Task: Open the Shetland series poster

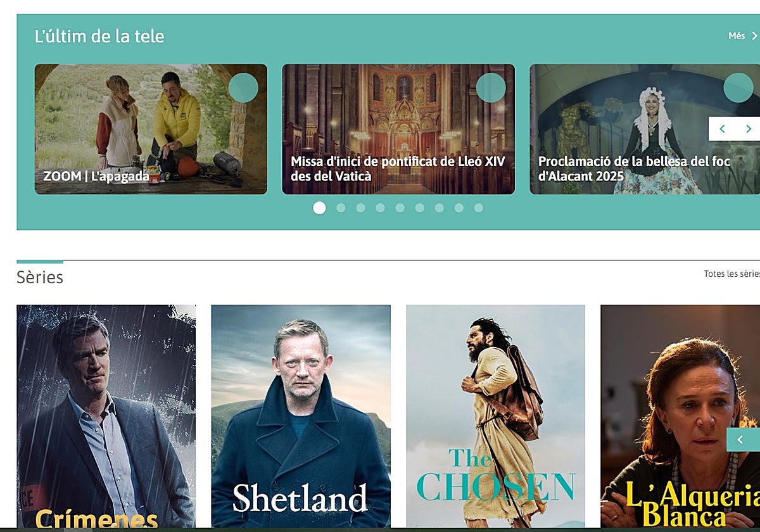Action: coord(301,416)
